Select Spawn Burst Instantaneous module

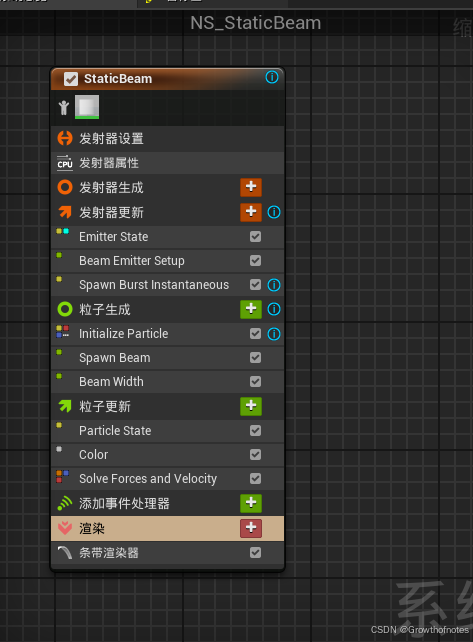[x=167, y=285]
